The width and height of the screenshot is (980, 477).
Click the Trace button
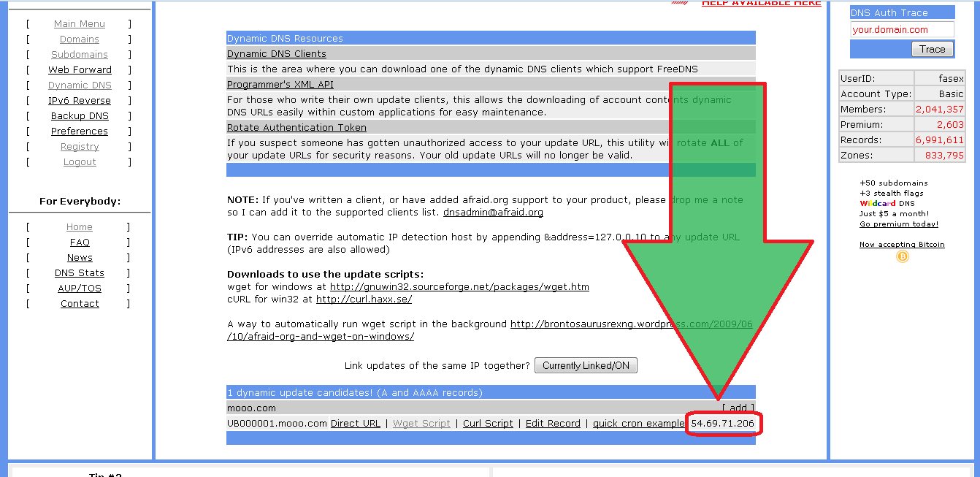click(x=933, y=49)
